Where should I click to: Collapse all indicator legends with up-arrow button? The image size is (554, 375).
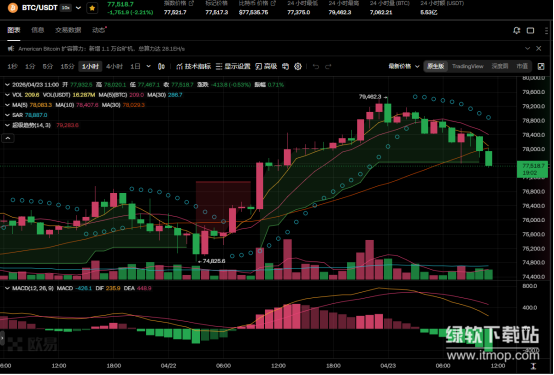[8, 138]
